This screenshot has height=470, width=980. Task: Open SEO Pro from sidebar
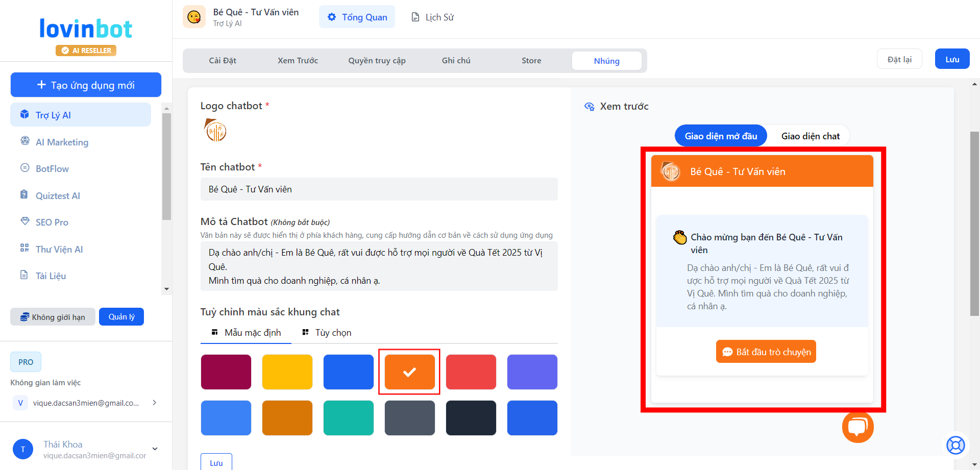click(x=52, y=222)
